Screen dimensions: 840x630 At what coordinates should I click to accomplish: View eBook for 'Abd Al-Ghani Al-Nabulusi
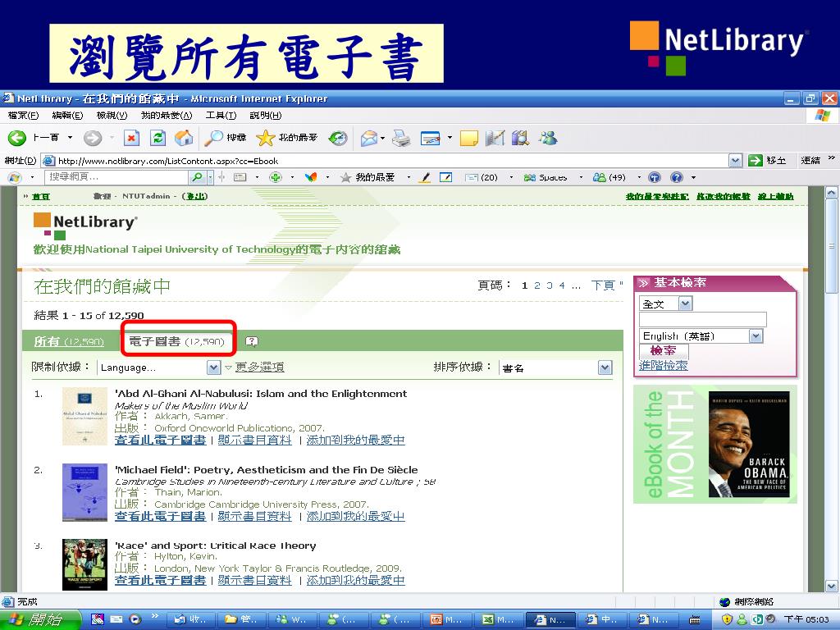coord(160,440)
